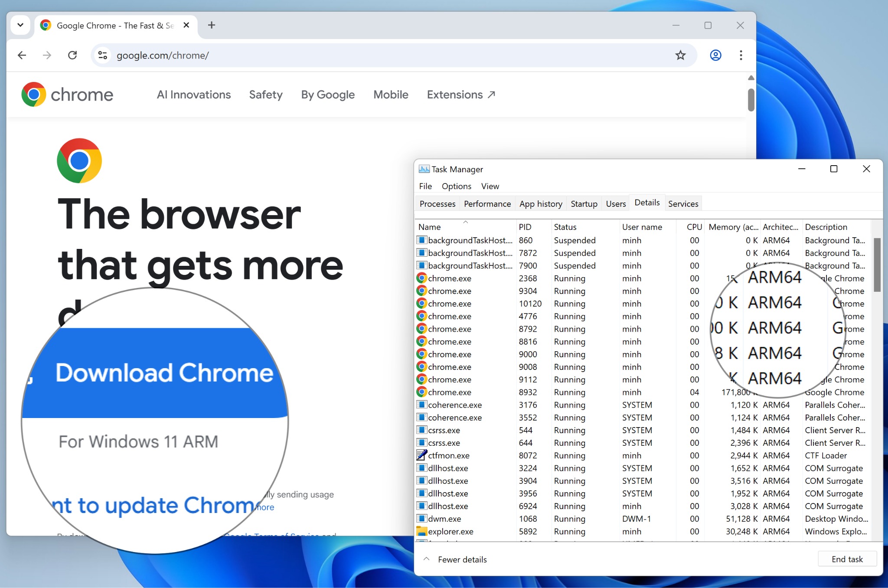Sort by the PID column header
888x588 pixels.
coord(533,227)
